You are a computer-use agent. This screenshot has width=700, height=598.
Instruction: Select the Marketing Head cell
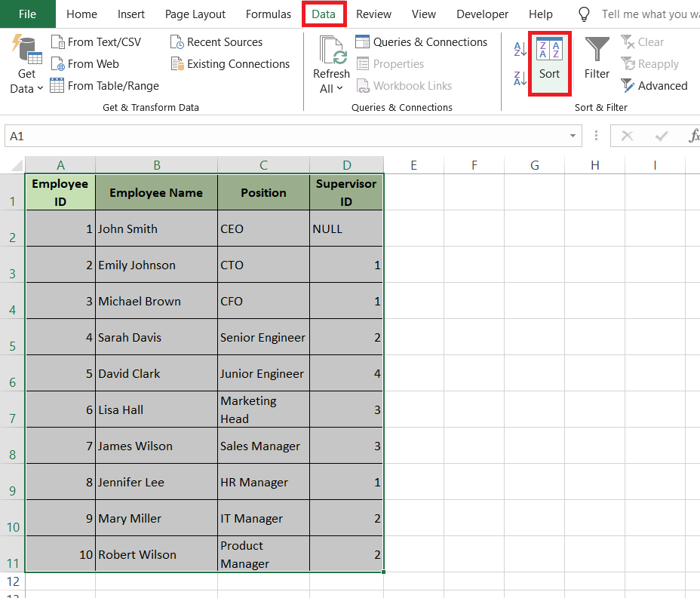263,409
